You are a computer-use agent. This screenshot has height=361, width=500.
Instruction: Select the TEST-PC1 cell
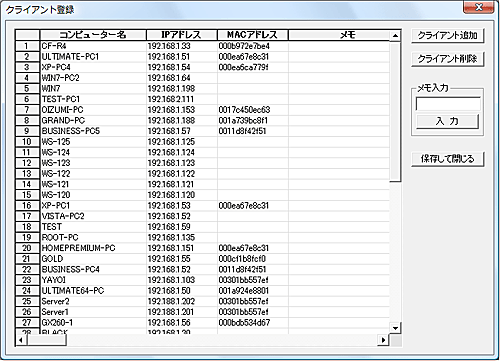pyautogui.click(x=93, y=99)
